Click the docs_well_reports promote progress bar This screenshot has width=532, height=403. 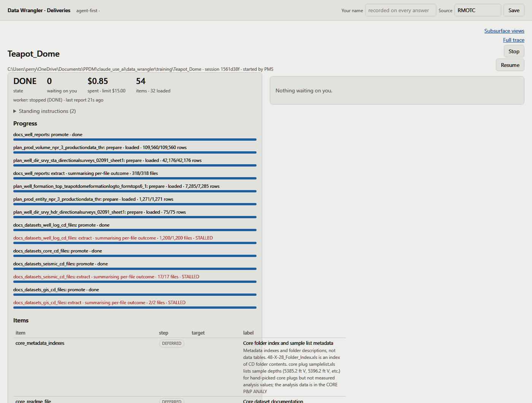point(135,140)
